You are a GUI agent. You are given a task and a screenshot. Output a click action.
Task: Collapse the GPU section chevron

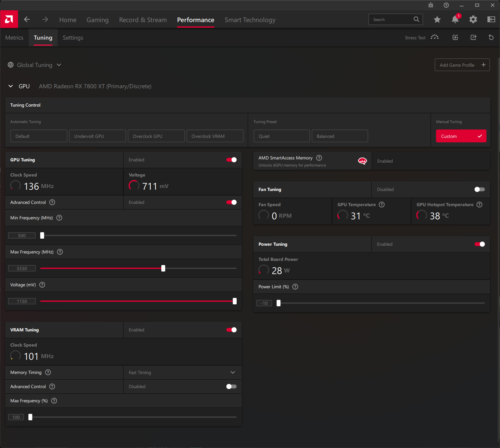point(11,86)
